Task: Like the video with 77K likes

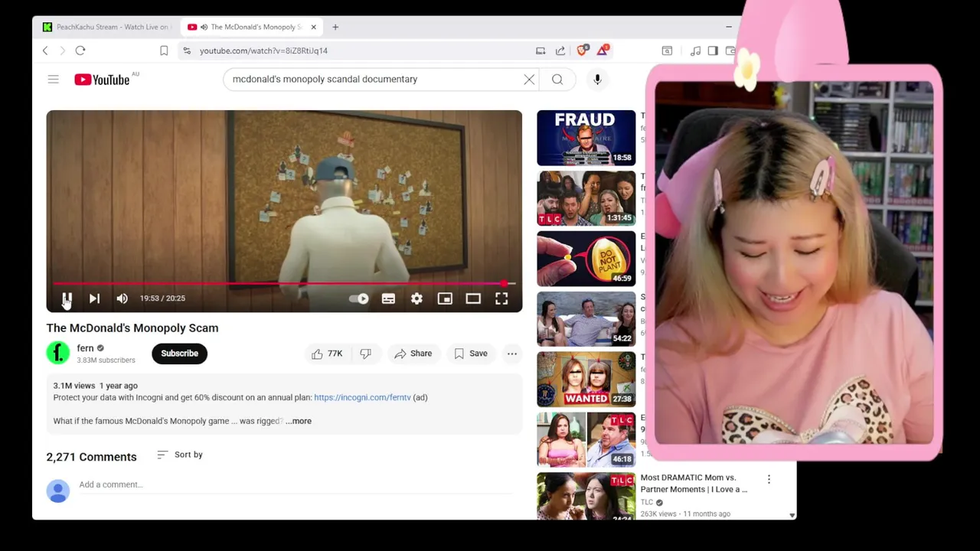Action: pos(327,354)
